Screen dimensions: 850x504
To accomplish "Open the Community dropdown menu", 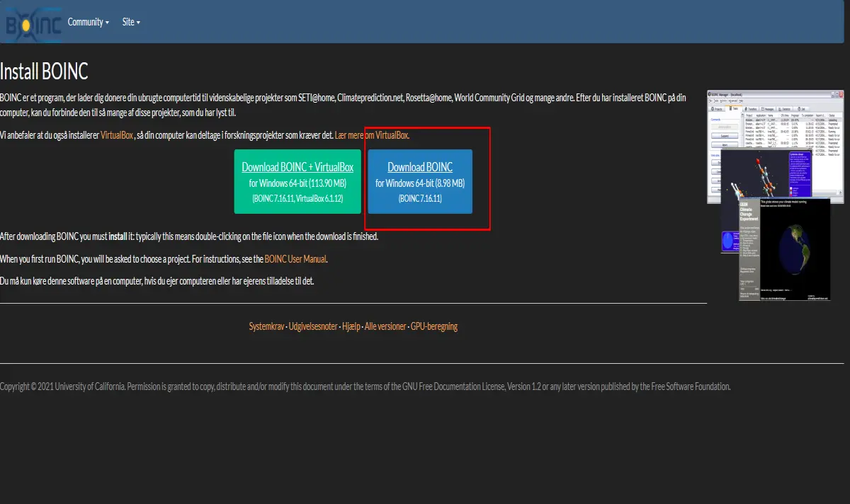I will pyautogui.click(x=89, y=22).
